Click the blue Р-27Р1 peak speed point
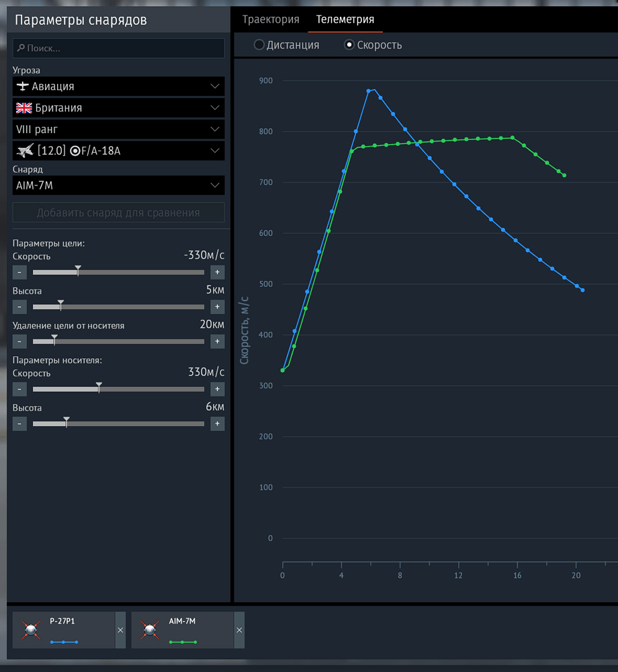The height and width of the screenshot is (672, 618). point(369,91)
